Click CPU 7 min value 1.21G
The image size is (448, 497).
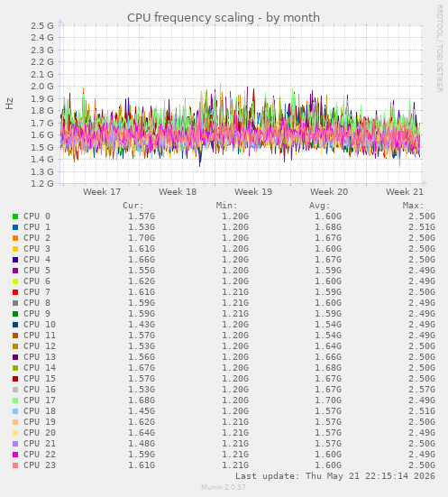pos(235,292)
